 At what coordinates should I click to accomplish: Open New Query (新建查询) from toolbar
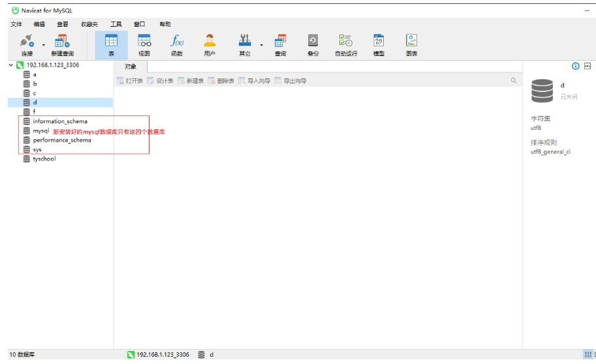pyautogui.click(x=63, y=44)
